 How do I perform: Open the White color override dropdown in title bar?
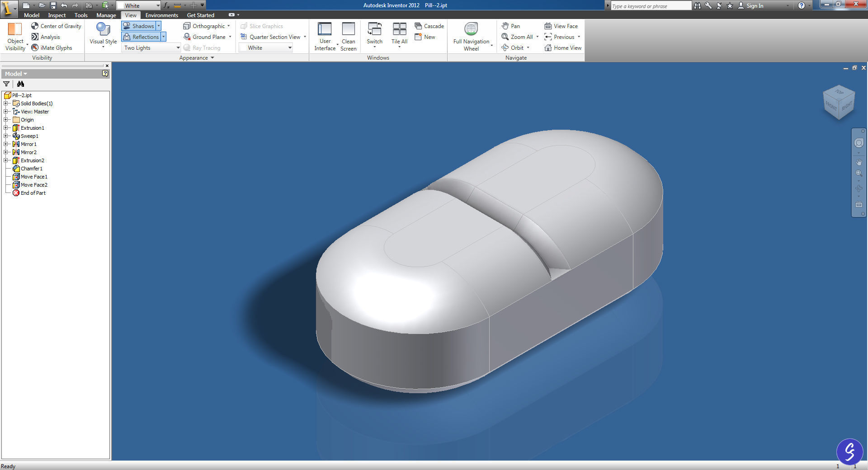pos(138,5)
